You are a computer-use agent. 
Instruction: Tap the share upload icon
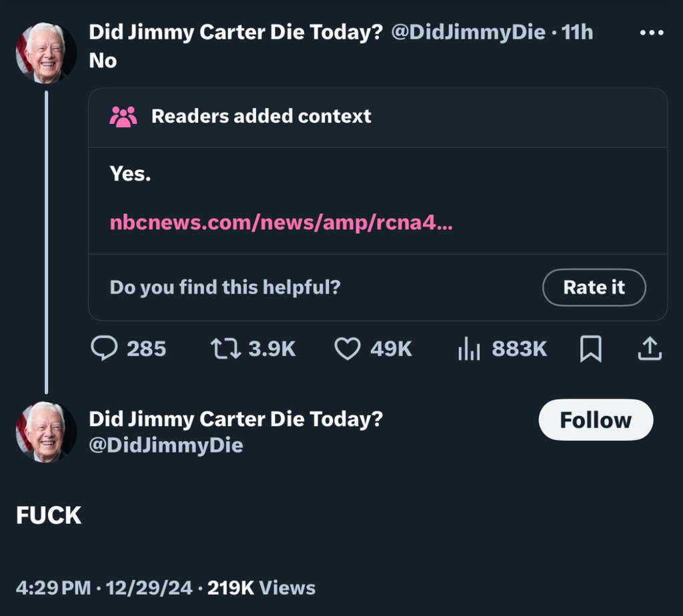coord(650,348)
